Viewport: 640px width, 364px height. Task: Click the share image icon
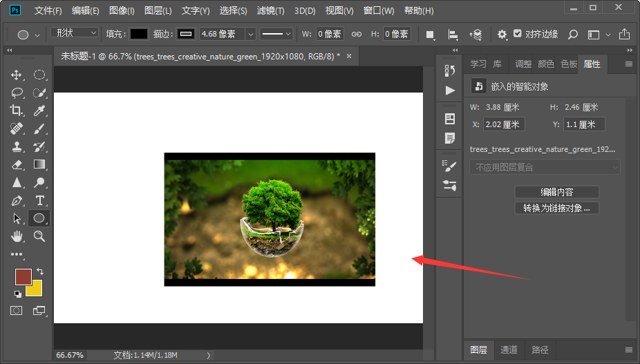pos(624,35)
